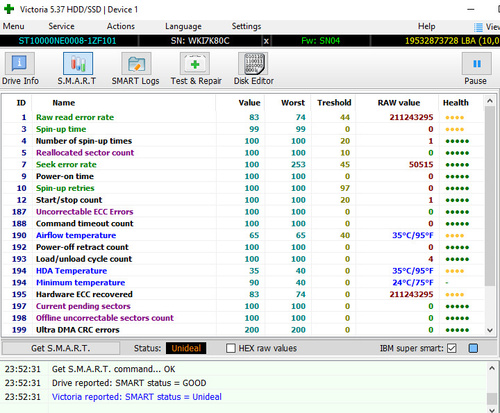Click the SN: WKI7K80C field
Screen dimensions: 500x413
[200, 41]
